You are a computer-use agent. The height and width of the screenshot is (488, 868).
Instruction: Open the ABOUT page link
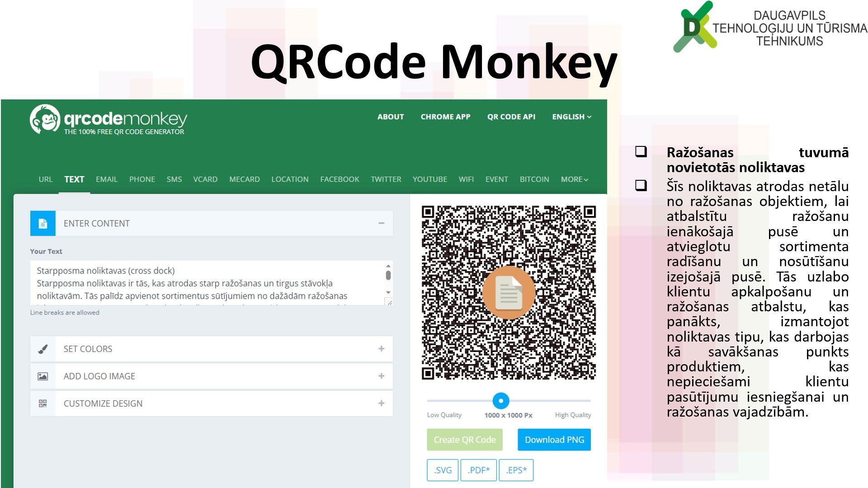pos(391,117)
